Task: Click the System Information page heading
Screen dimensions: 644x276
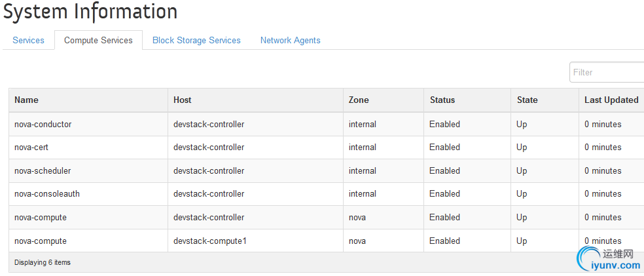Action: tap(90, 12)
